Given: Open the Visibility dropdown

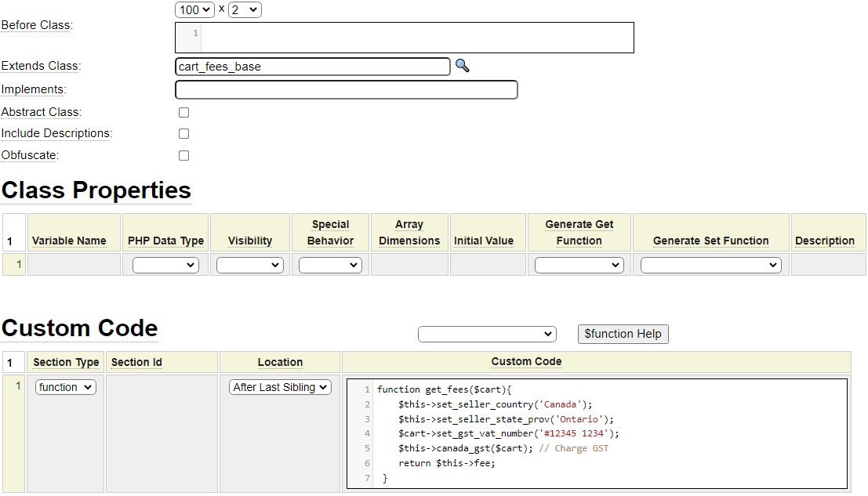Looking at the screenshot, I should (x=249, y=266).
